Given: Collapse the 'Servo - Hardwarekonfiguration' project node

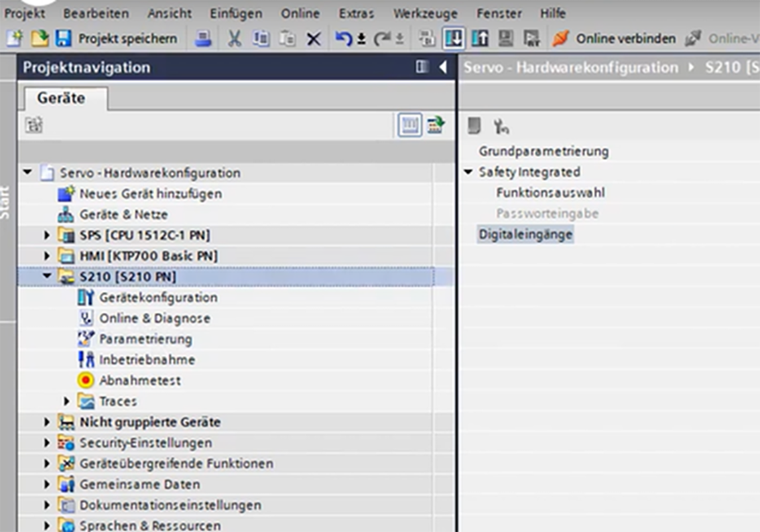Looking at the screenshot, I should 27,172.
